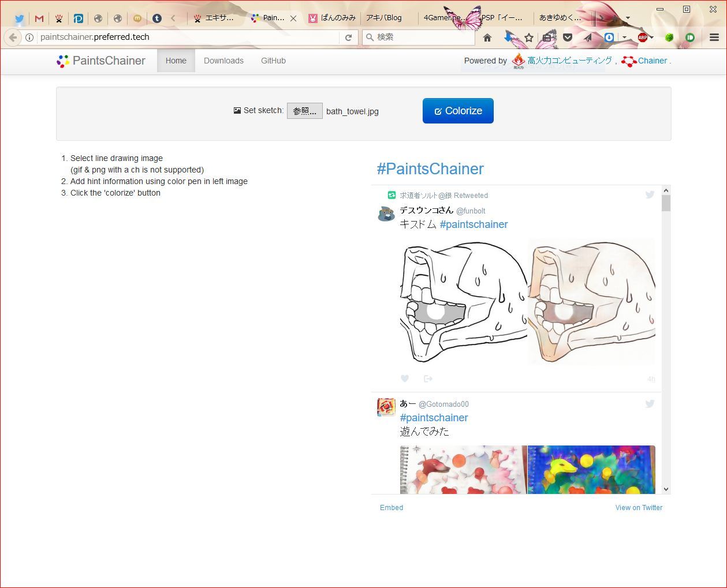Open the blue colorized notebook drawing image
Viewport: 727px width, 588px height.
(x=591, y=470)
